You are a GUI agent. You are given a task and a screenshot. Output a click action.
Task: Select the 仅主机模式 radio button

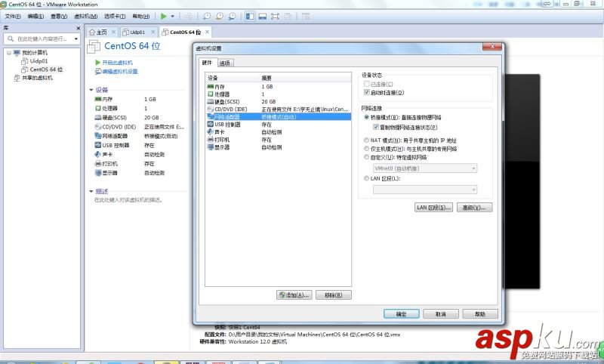[366, 149]
